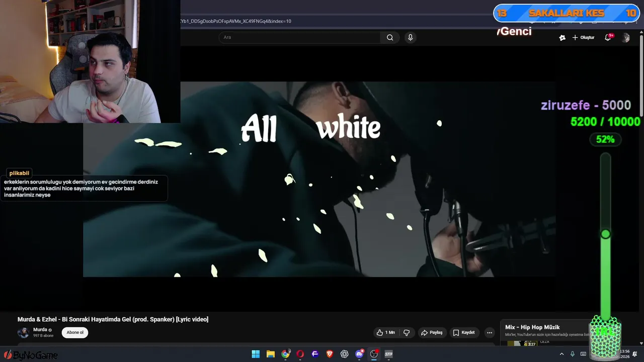Click the YouTube search magnifier icon
644x362 pixels.
click(x=390, y=37)
